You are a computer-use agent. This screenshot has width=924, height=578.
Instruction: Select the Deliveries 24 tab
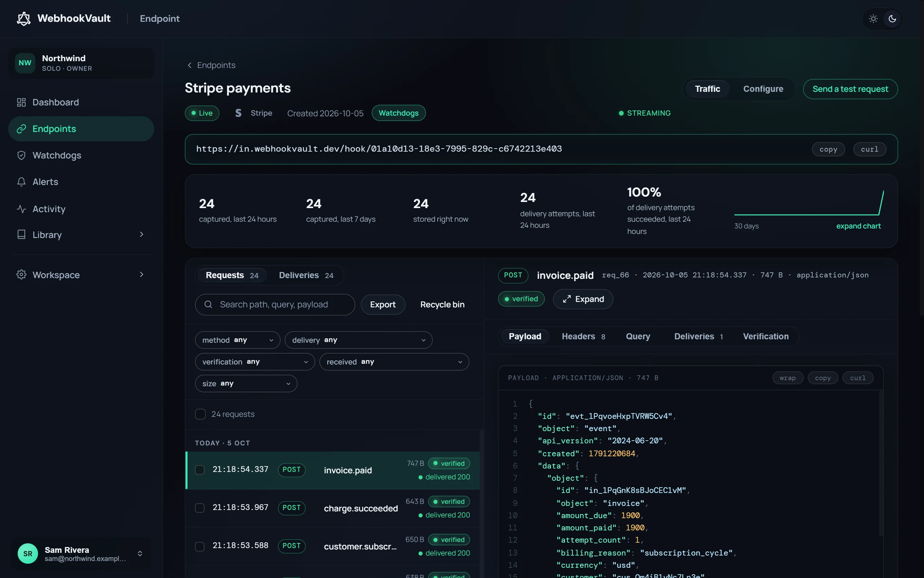(x=306, y=275)
